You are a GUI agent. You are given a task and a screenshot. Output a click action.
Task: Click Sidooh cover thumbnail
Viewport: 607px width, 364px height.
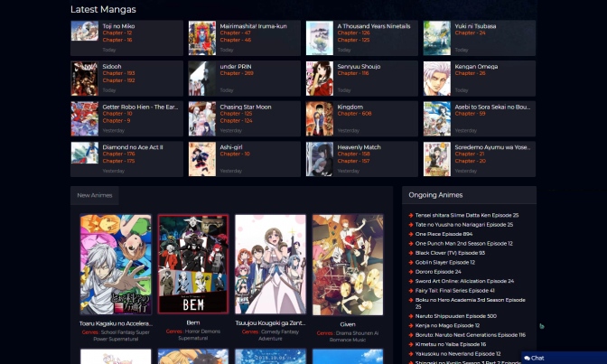85,79
